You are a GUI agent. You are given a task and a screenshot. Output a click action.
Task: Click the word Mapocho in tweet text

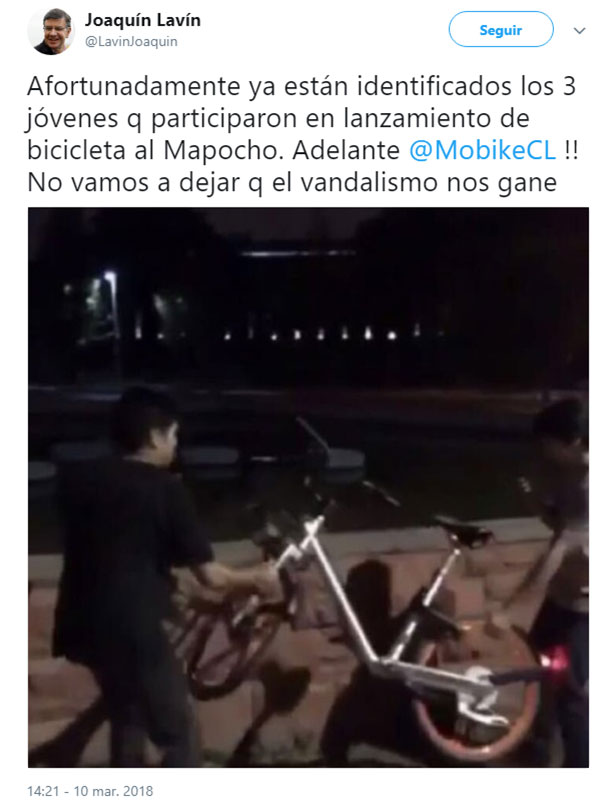pyautogui.click(x=224, y=150)
